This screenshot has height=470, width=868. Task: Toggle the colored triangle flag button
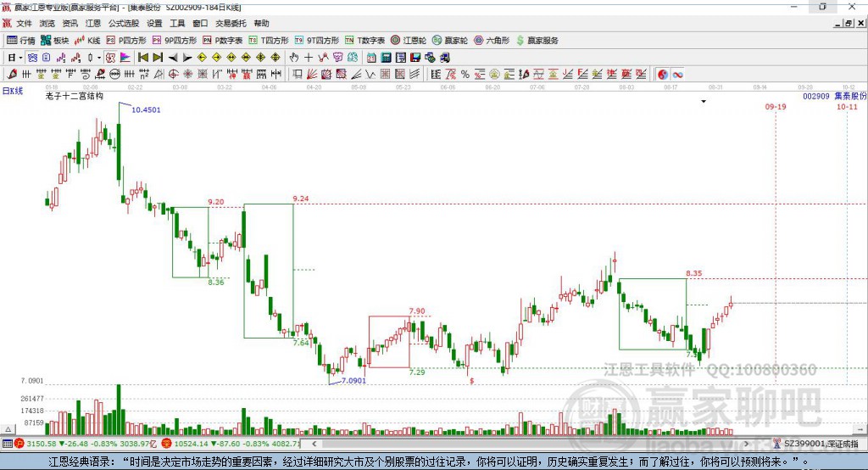(125, 58)
